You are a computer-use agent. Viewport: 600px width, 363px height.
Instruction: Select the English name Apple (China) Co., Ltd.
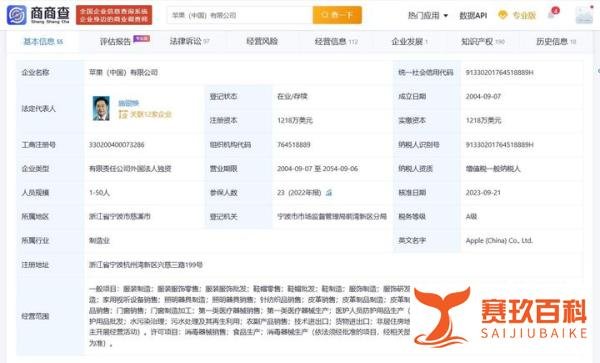499,241
